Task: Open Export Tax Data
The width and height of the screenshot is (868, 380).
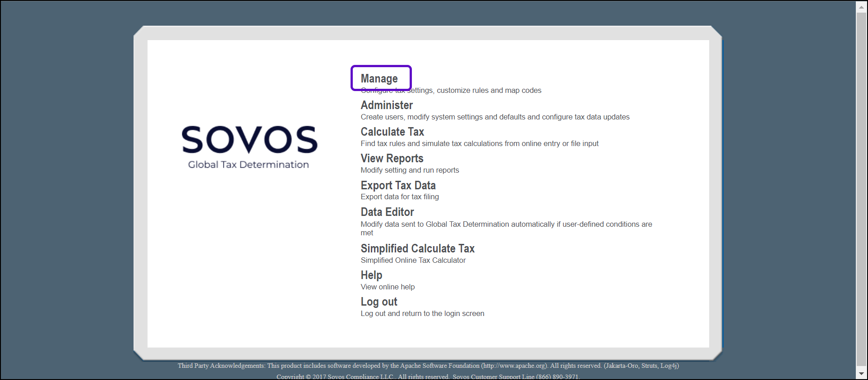Action: (398, 186)
